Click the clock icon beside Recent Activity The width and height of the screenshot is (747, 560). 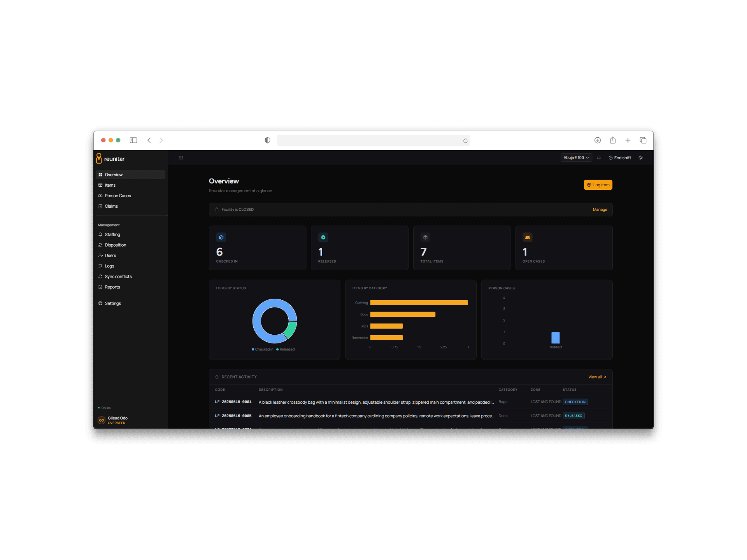point(217,377)
